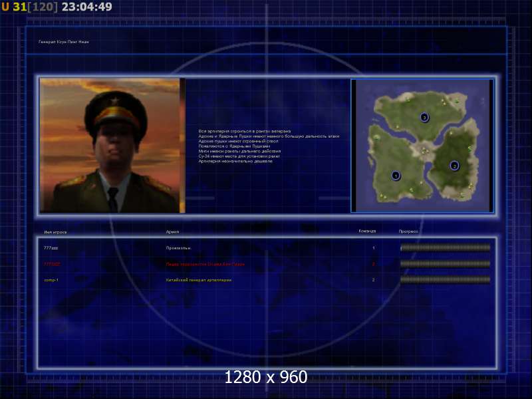The height and width of the screenshot is (399, 532).
Task: Click the progress bar in the red player row
Action: (x=445, y=263)
